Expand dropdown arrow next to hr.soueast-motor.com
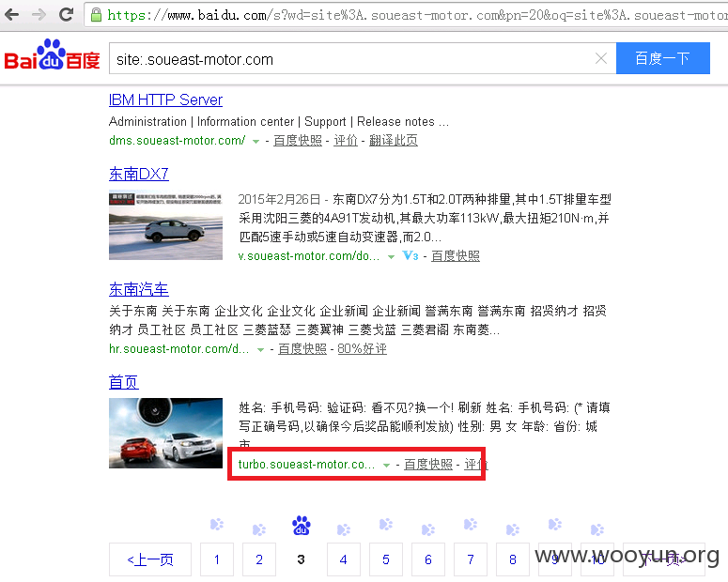 pos(261,349)
